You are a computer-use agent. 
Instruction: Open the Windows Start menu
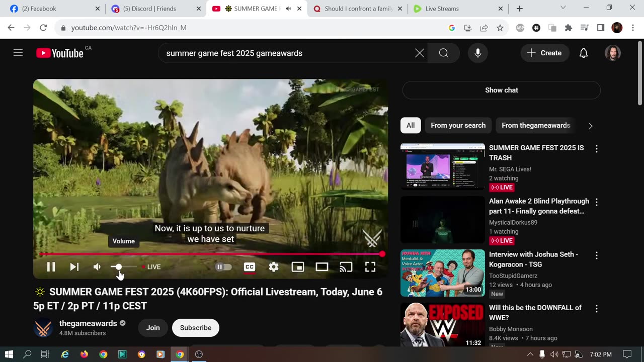[9, 354]
